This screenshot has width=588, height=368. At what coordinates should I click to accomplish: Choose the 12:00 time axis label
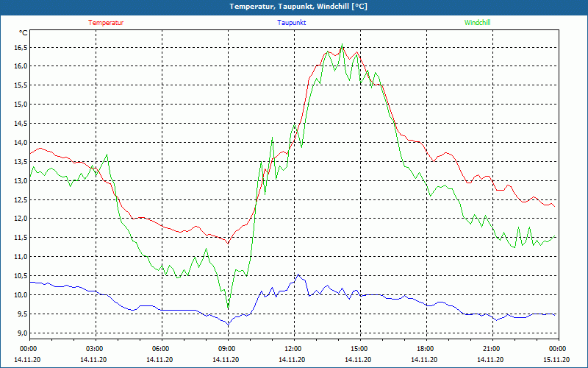pos(293,348)
